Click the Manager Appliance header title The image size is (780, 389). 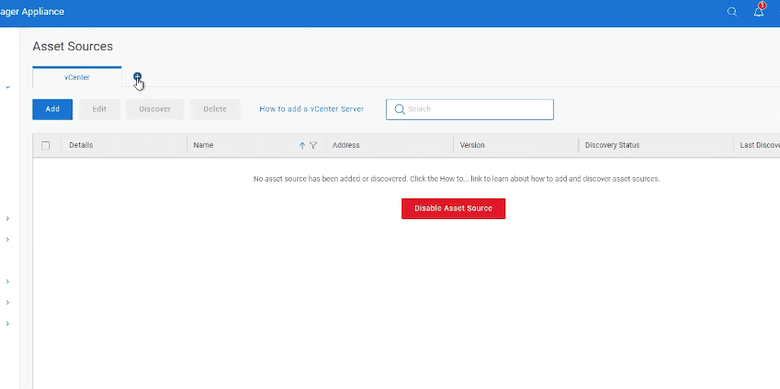[32, 11]
